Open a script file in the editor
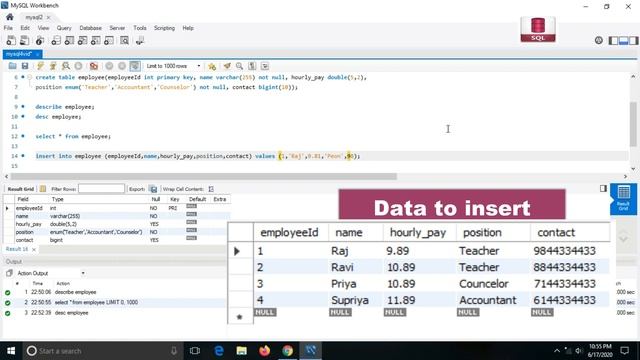This screenshot has width=640, height=360. pyautogui.click(x=12, y=66)
